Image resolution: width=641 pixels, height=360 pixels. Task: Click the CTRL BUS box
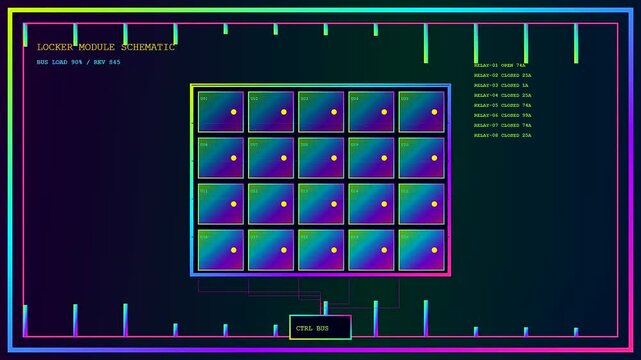(x=320, y=327)
